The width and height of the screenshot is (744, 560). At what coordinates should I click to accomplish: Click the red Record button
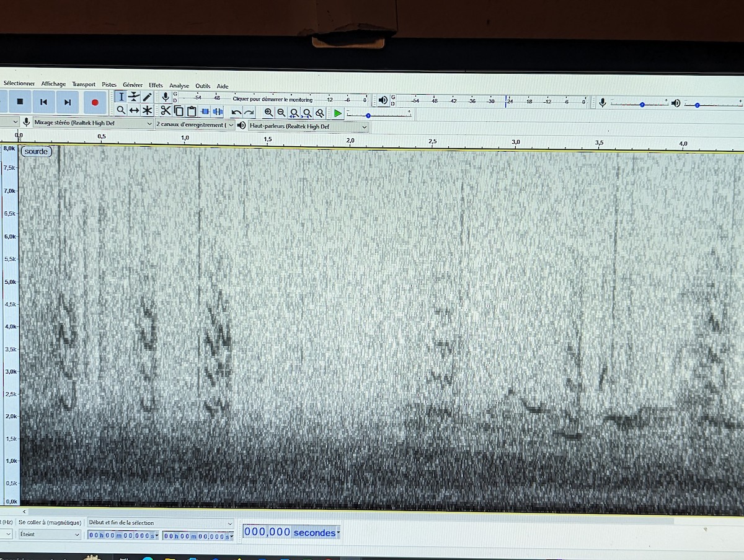coord(94,102)
